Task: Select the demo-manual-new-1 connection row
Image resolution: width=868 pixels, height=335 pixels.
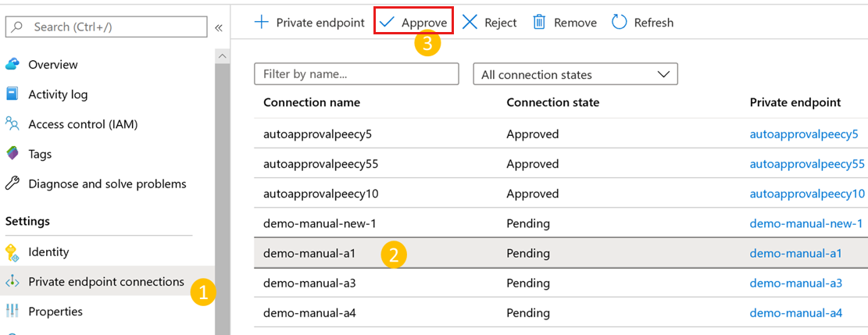Action: 320,223
